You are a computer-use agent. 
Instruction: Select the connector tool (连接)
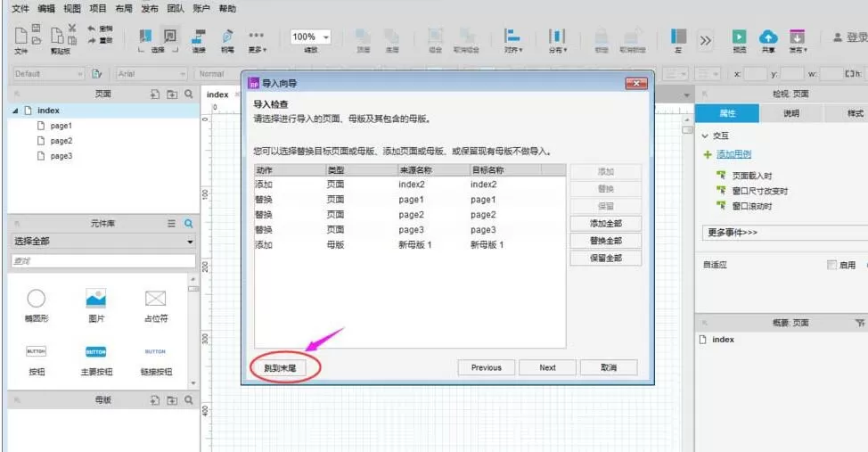pos(198,37)
